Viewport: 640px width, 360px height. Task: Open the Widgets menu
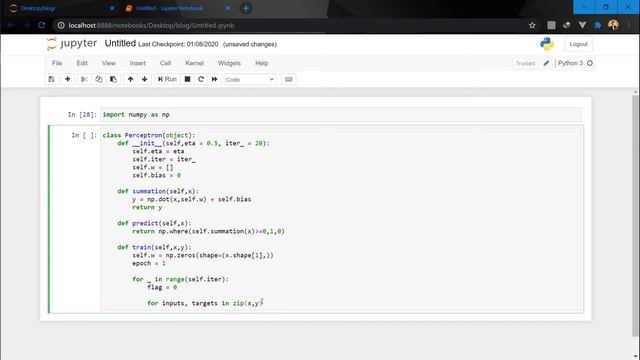click(229, 63)
